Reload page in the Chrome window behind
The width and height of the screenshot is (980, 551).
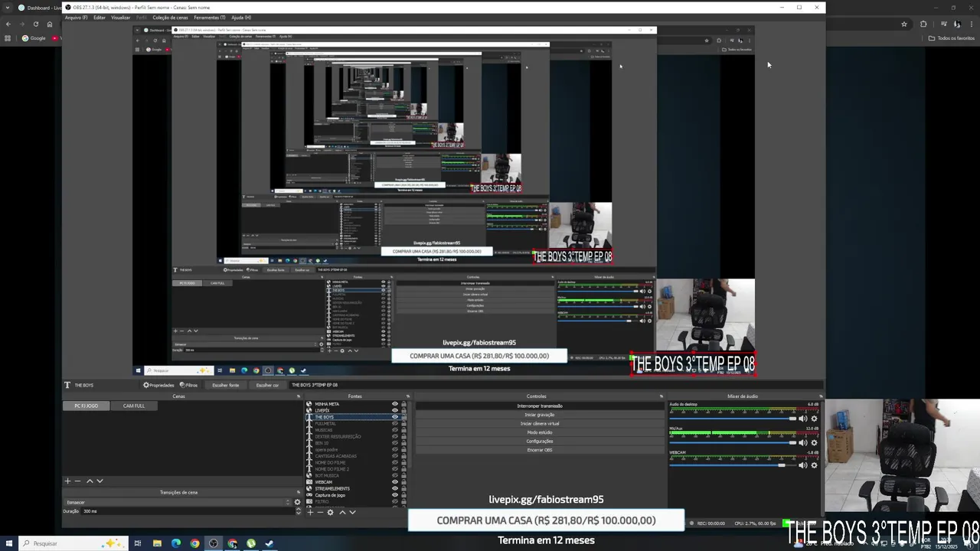[x=35, y=24]
